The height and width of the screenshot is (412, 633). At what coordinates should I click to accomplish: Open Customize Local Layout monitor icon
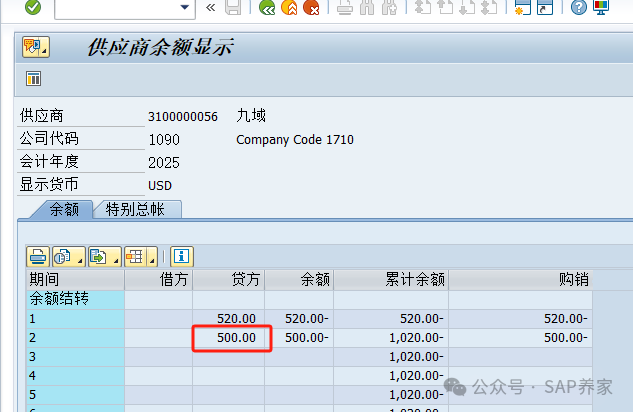601,7
